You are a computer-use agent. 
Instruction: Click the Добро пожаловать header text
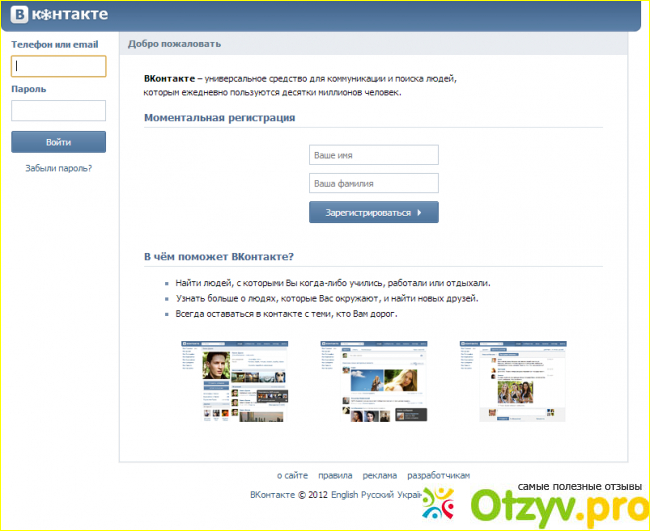[x=174, y=44]
